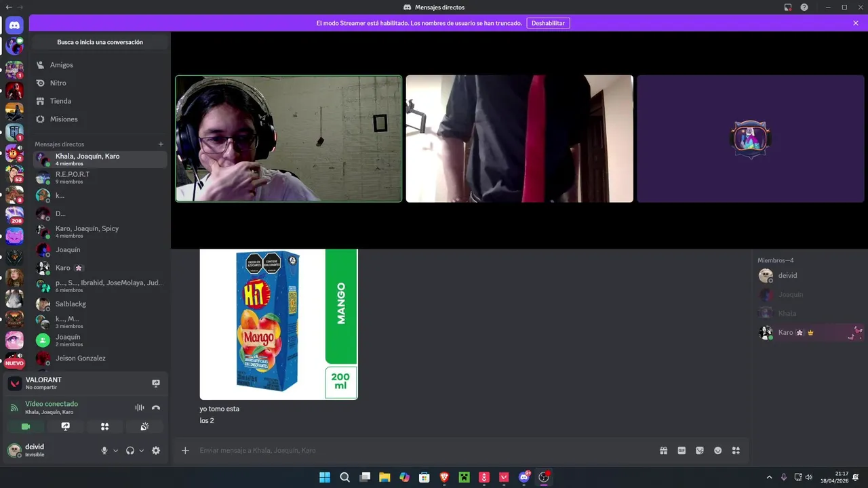Screen dimensions: 868x488
Task: Focus the red tie webcam tile
Action: pyautogui.click(x=519, y=138)
